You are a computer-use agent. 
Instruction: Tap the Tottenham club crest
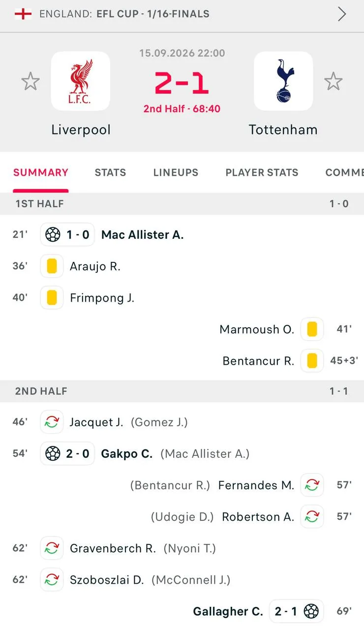tap(283, 81)
